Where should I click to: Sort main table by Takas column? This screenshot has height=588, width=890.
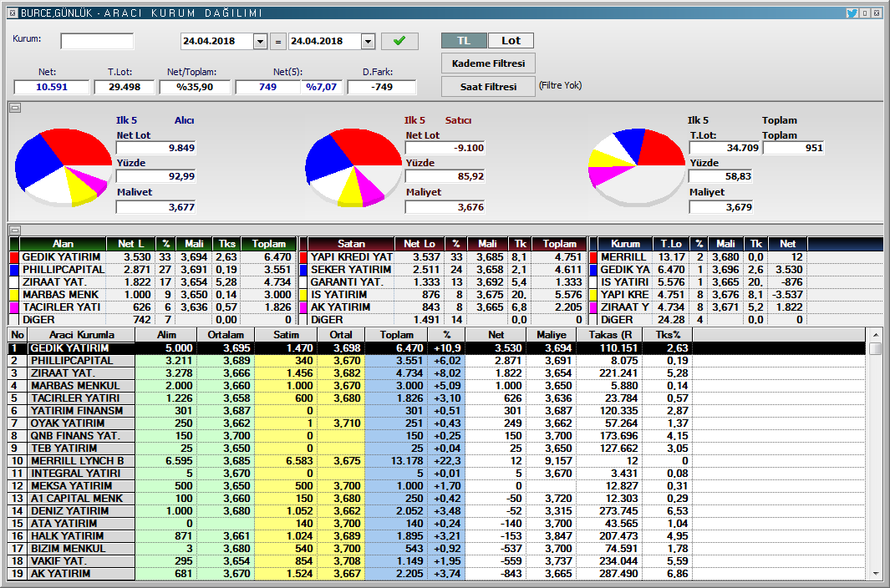tap(610, 335)
